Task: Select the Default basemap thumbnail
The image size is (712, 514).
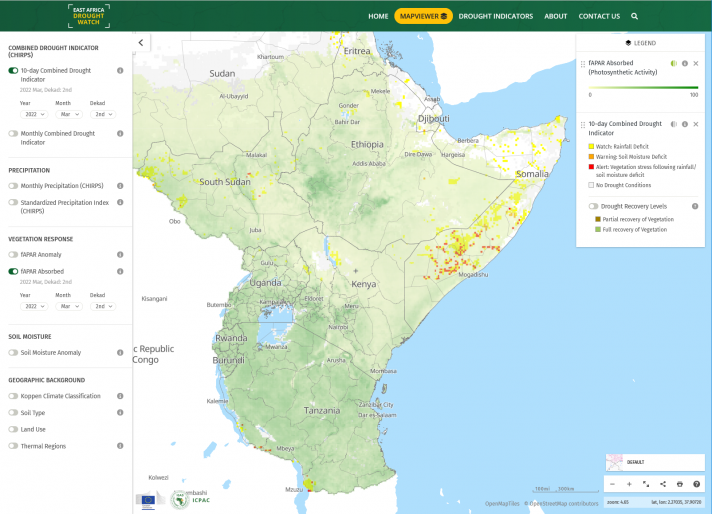Action: point(614,462)
